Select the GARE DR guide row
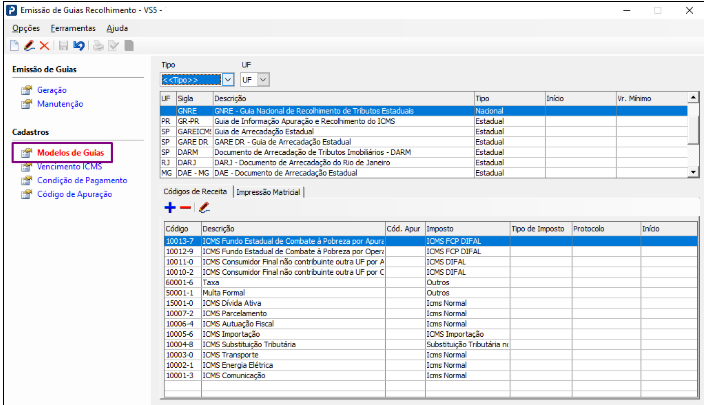 pyautogui.click(x=424, y=142)
